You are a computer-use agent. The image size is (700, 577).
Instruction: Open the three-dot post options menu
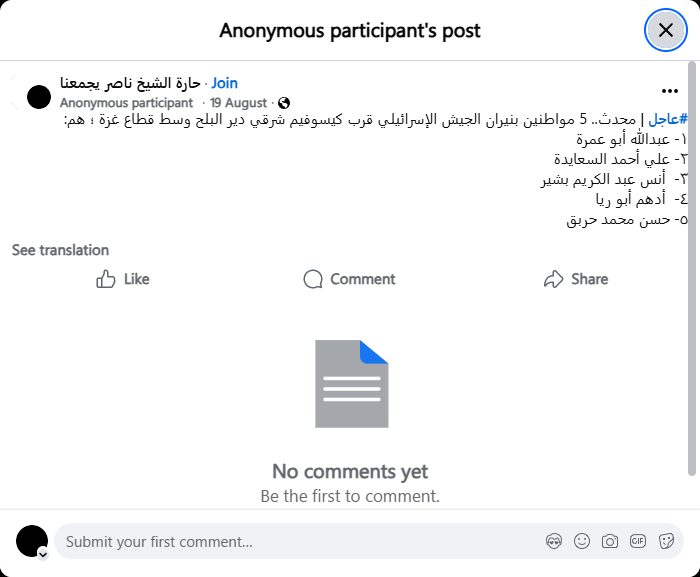[670, 91]
